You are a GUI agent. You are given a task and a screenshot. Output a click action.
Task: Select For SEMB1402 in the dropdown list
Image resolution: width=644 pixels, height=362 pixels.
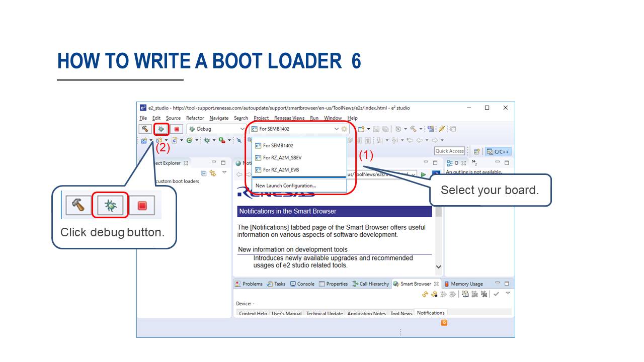299,145
